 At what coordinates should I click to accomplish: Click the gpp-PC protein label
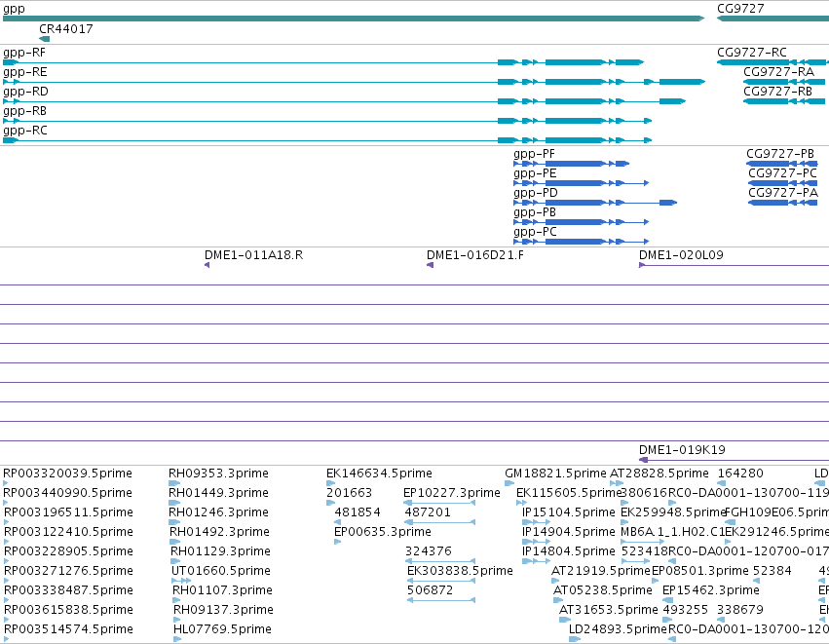[535, 232]
